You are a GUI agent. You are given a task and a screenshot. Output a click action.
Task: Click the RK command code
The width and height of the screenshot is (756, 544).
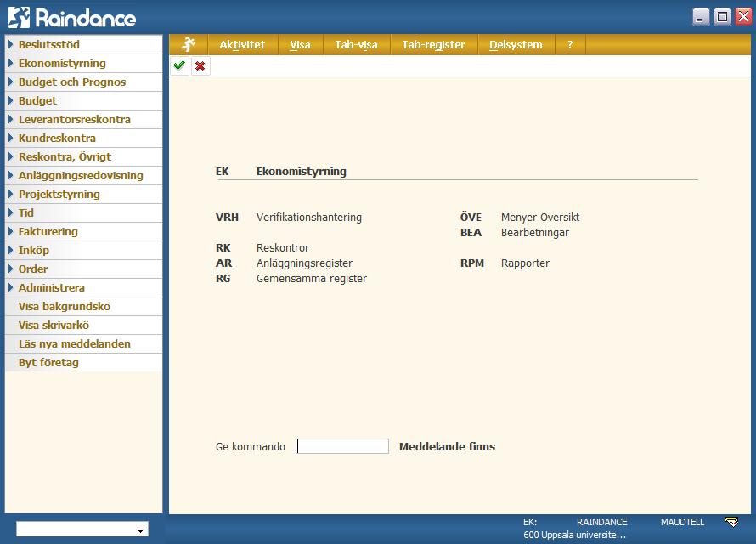[x=223, y=248]
